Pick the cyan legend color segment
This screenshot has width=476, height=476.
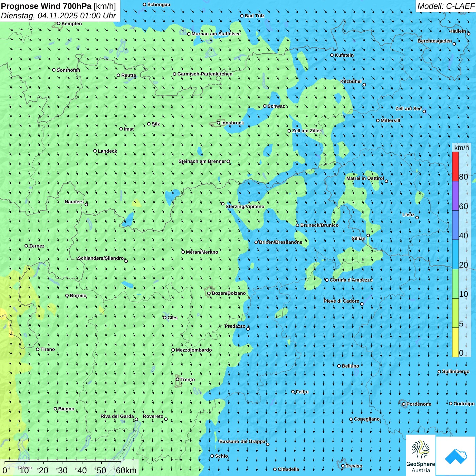tap(455, 255)
